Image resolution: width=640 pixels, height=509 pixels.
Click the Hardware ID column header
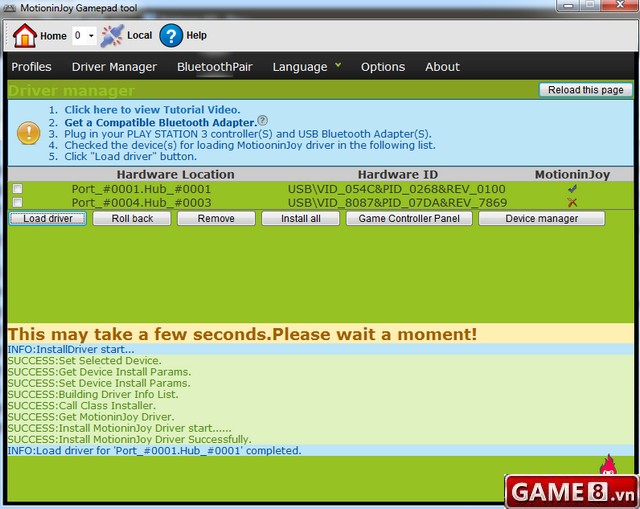398,175
